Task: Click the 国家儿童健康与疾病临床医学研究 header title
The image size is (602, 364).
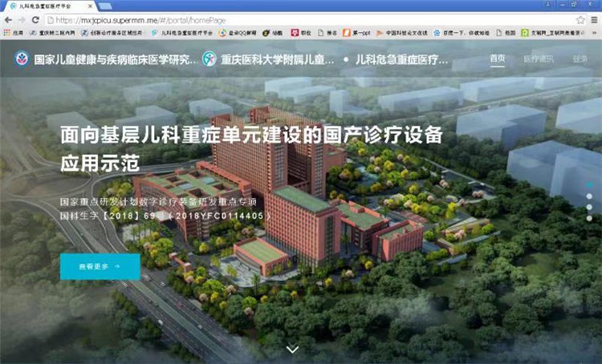Action: click(115, 59)
